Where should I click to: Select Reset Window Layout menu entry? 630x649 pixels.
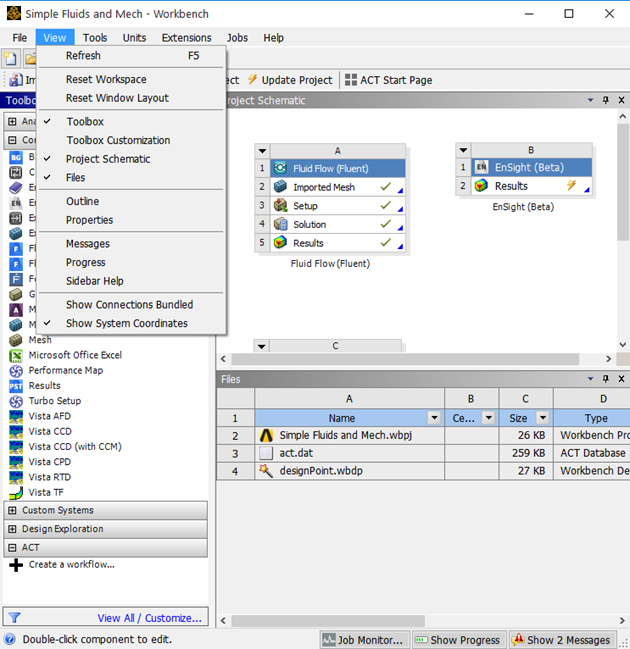click(x=117, y=98)
